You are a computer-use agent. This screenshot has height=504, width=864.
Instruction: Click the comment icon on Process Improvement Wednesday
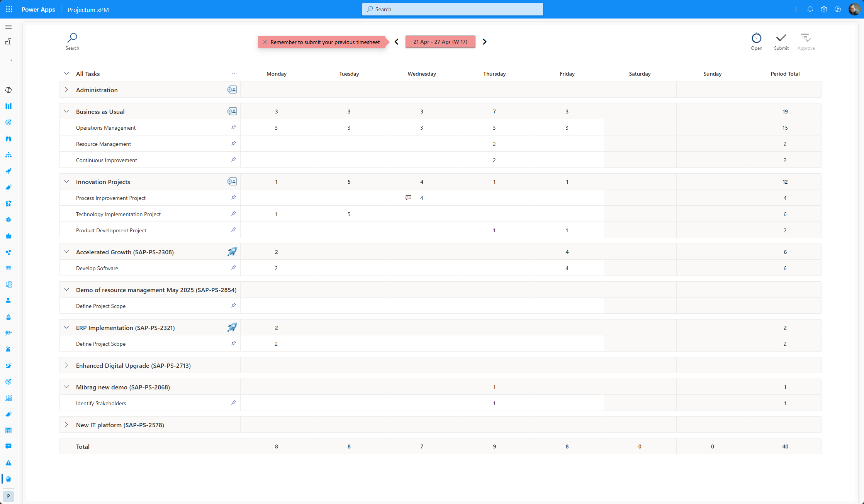(x=408, y=198)
